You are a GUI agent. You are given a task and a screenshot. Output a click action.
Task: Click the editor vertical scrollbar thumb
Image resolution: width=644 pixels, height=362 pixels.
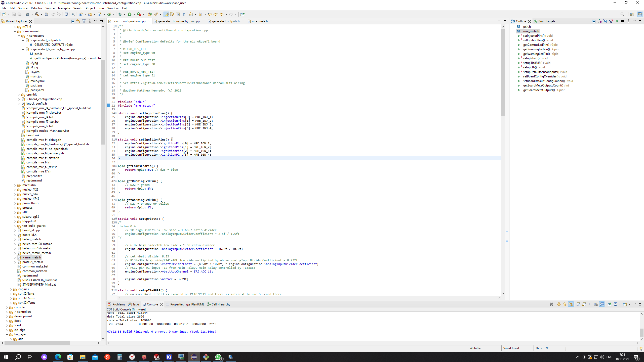(x=503, y=72)
